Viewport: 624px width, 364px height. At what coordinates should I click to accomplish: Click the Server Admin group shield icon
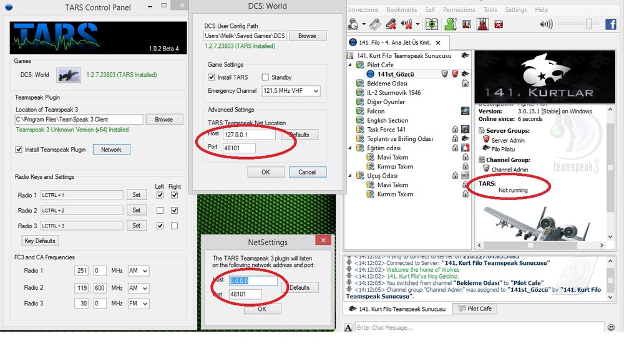tap(486, 140)
